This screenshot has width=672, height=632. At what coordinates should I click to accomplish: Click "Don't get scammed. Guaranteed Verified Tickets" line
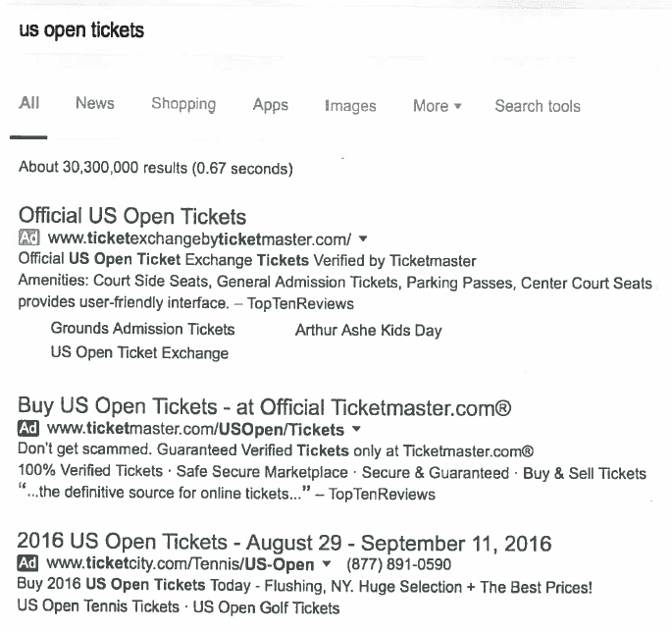tap(276, 450)
